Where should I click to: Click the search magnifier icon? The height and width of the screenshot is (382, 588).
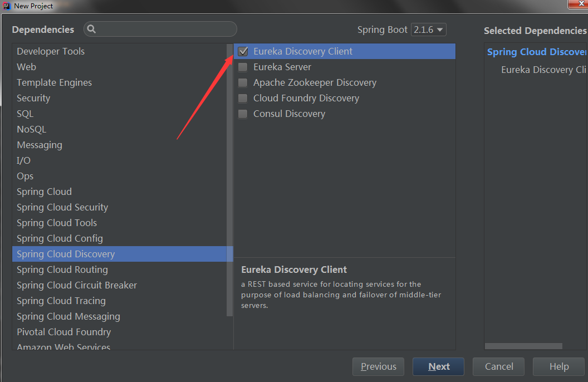pos(91,30)
